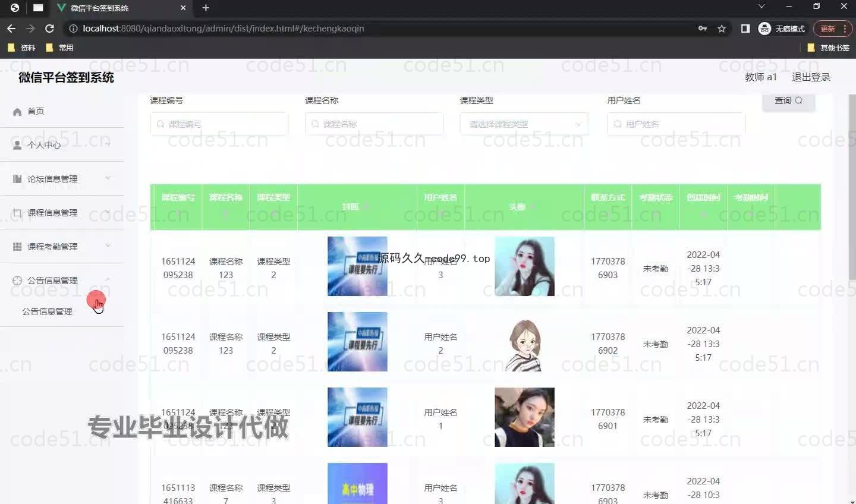Open cover image of 用户姓名 3 row
Image resolution: width=856 pixels, height=504 pixels.
coord(357,266)
